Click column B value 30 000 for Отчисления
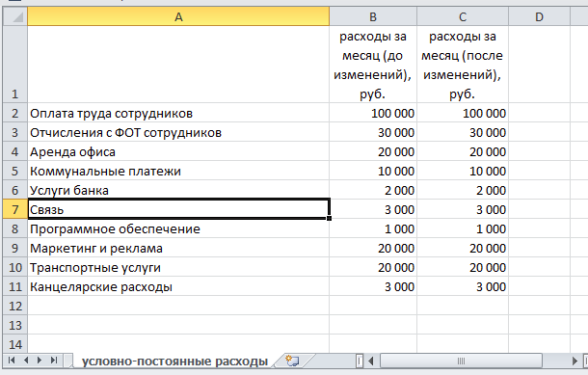Image resolution: width=588 pixels, height=375 pixels. click(x=373, y=132)
